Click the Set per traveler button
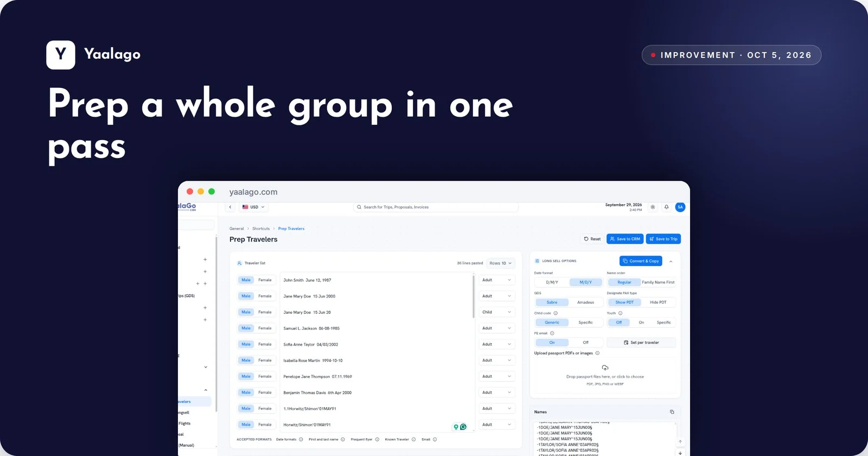The height and width of the screenshot is (456, 868). 641,343
